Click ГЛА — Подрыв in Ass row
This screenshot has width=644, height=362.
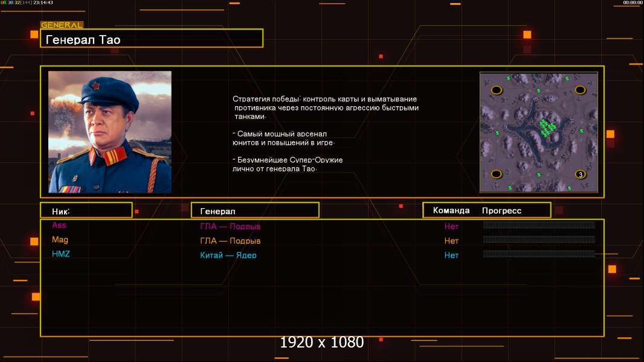click(x=230, y=226)
